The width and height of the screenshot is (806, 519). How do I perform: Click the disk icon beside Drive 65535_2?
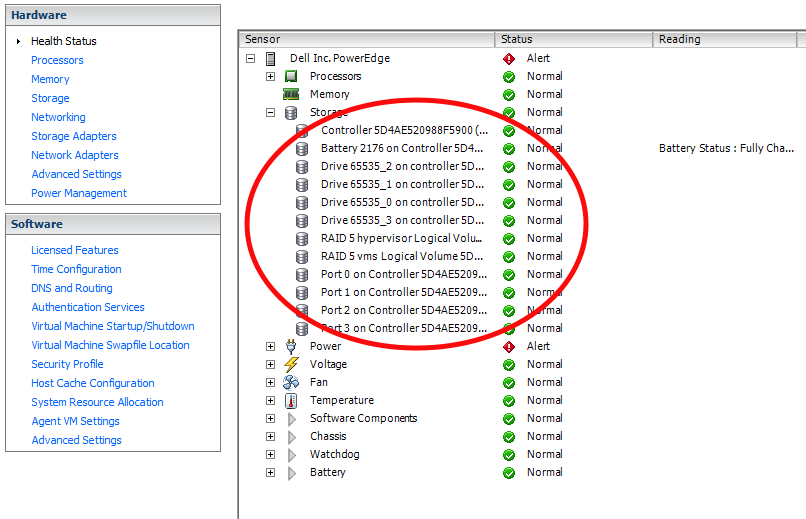302,166
